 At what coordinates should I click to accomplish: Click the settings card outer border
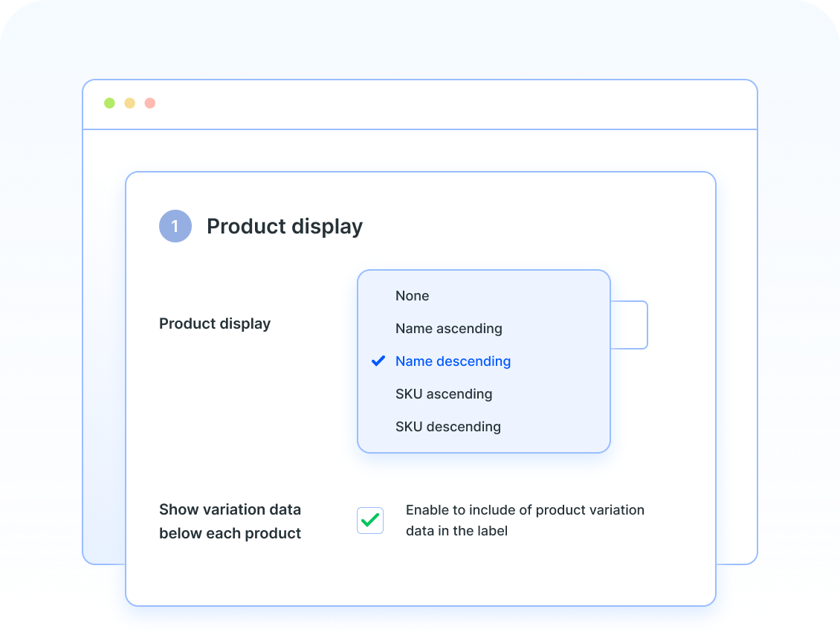(x=421, y=173)
